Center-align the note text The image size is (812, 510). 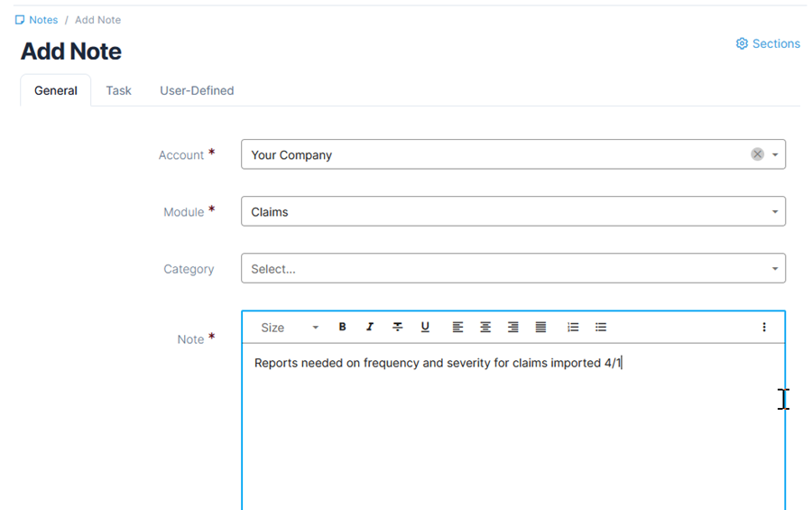point(485,327)
